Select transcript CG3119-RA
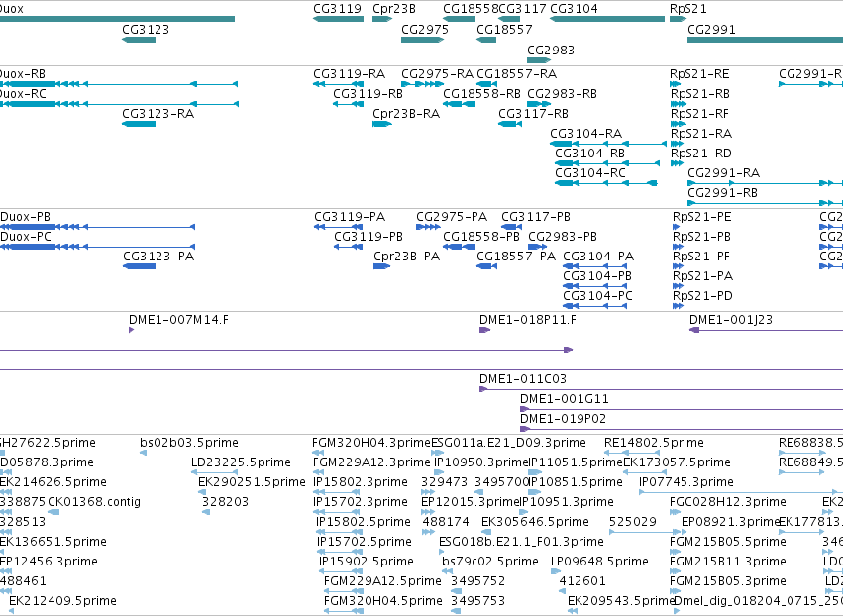The width and height of the screenshot is (843, 616). point(350,74)
